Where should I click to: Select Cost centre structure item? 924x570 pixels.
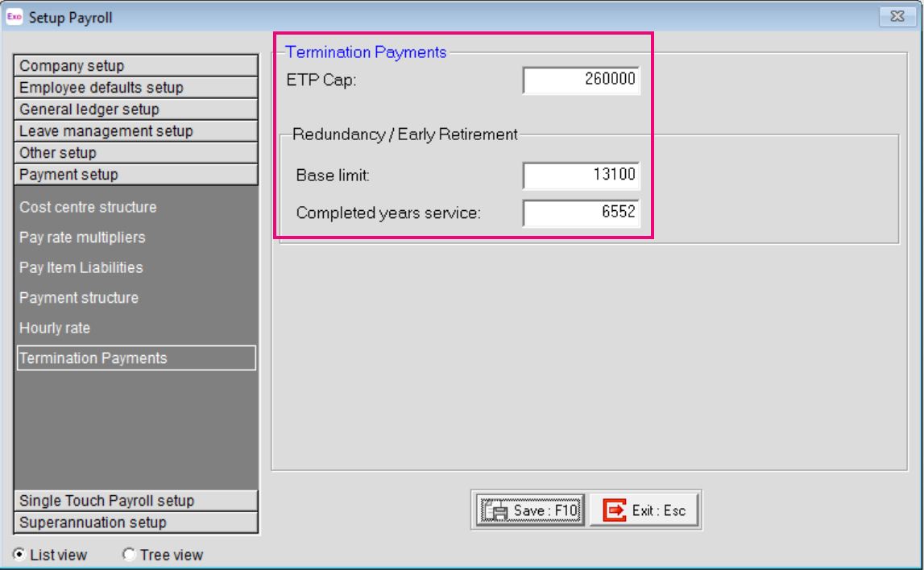tap(88, 208)
